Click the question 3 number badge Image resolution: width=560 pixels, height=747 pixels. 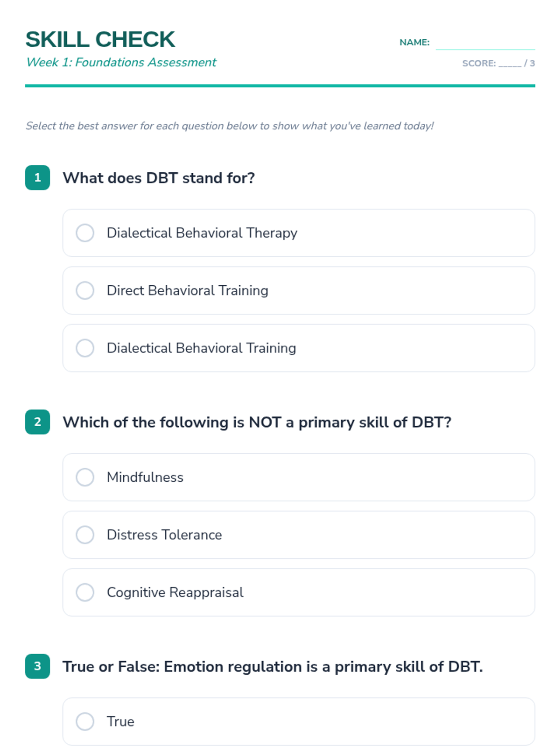pos(37,666)
